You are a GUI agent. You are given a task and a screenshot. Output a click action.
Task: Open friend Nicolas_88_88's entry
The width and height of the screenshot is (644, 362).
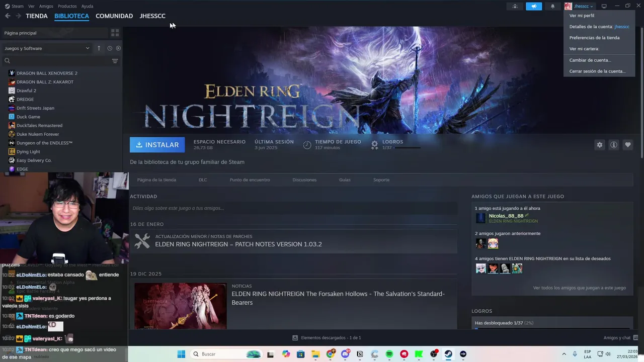(x=508, y=218)
